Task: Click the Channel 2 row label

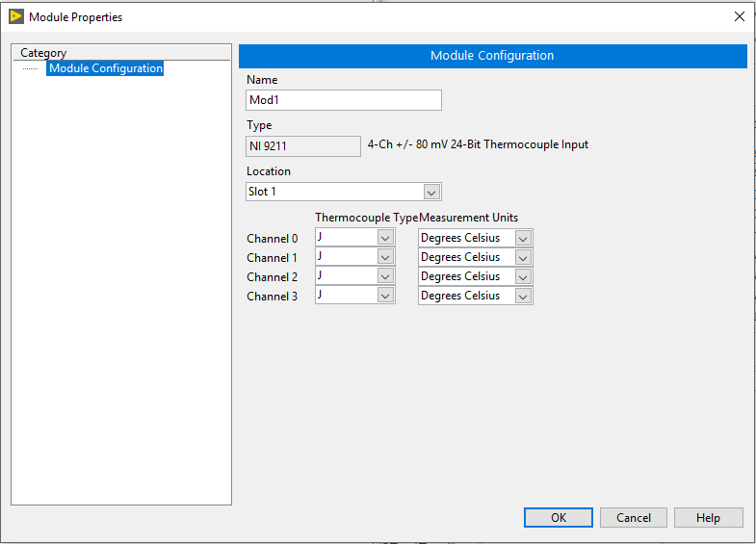Action: 273,277
